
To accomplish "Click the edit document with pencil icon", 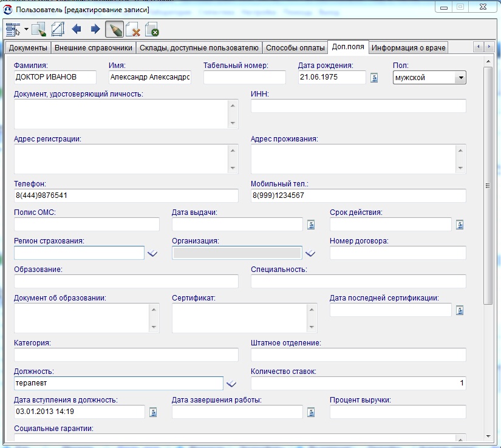I will click(x=39, y=29).
